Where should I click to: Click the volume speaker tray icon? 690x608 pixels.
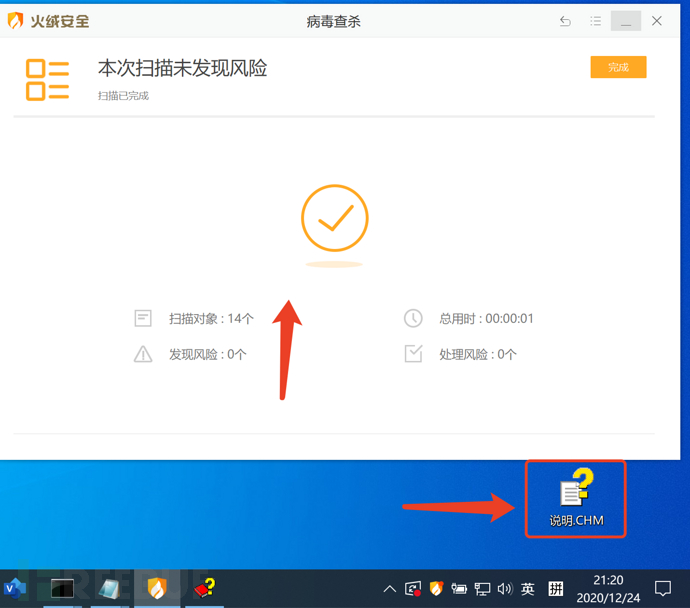[x=505, y=589]
